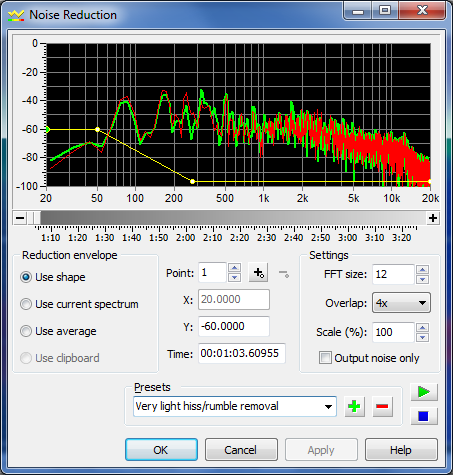Increase FFT size with up arrow
453x475 pixels.
(x=422, y=269)
